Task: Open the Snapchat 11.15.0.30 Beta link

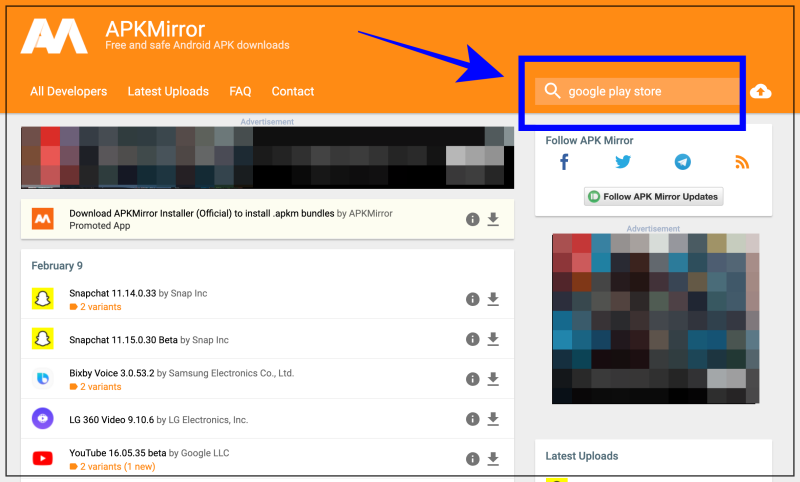Action: point(123,340)
